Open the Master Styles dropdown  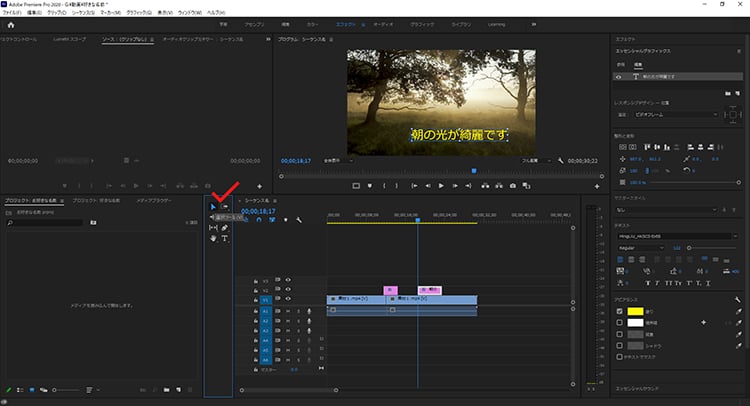tap(667, 210)
